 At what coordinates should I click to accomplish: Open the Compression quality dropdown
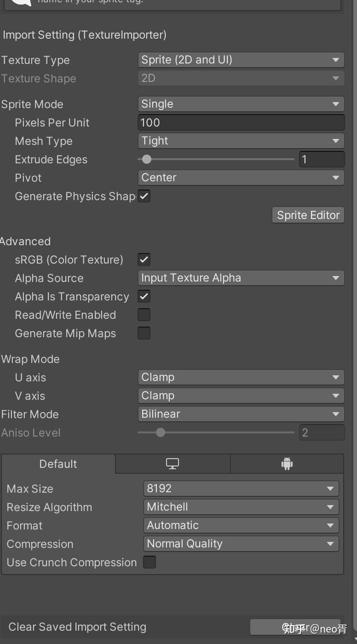tap(241, 544)
